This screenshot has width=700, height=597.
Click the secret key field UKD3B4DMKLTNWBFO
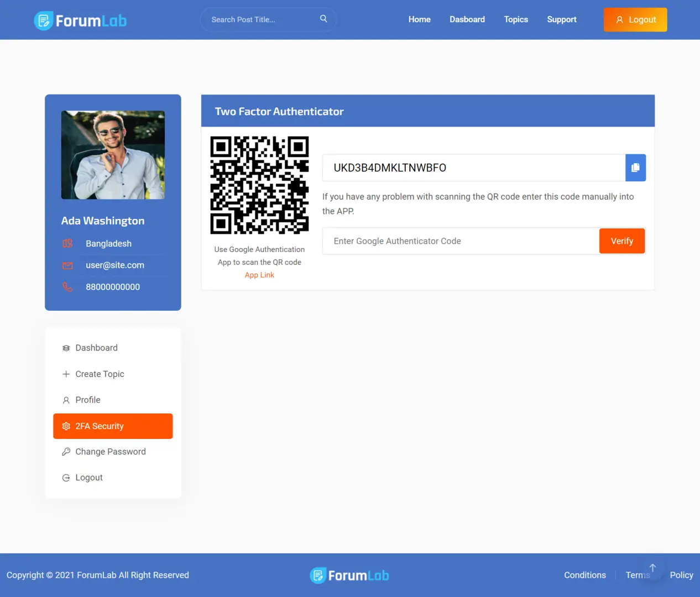pyautogui.click(x=474, y=167)
